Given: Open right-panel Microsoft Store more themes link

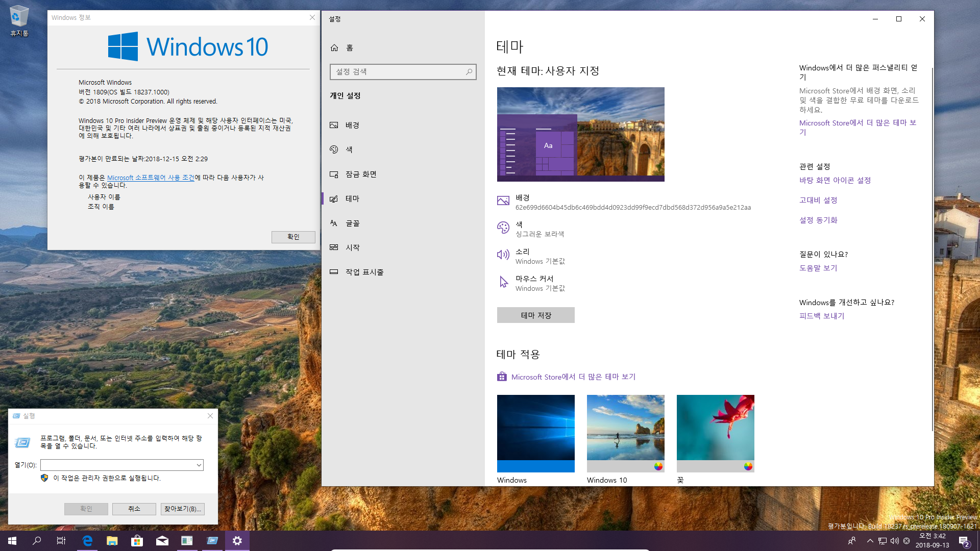Looking at the screenshot, I should 858,128.
